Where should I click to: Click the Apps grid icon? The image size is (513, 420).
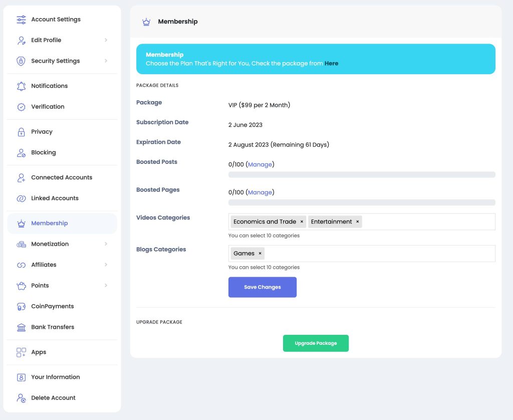coord(21,352)
